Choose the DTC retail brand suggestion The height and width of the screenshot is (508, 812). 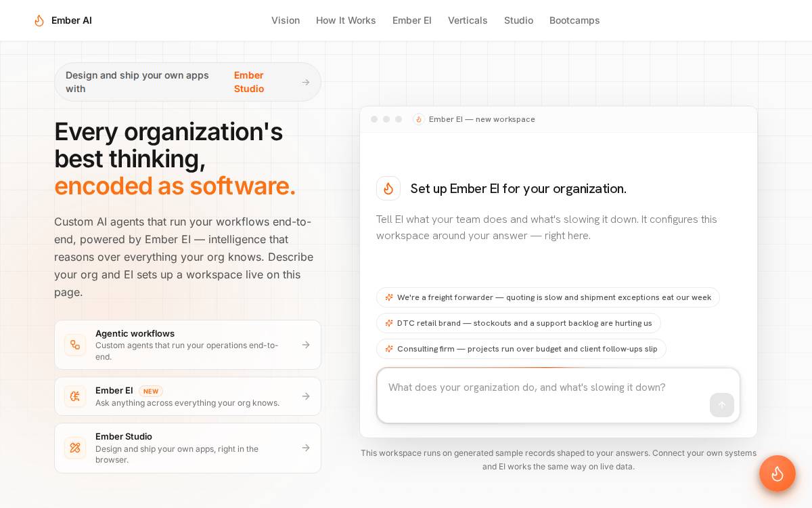(x=518, y=323)
